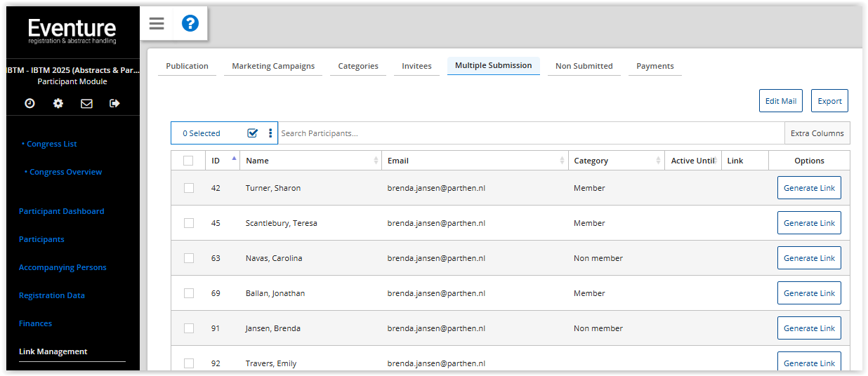Open Participant Dashboard in sidebar
Screen dimensions: 868x376
point(61,211)
